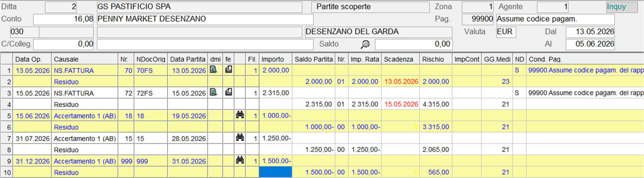
Task: Click the binoculars icon in row 5
Action: coord(240,115)
